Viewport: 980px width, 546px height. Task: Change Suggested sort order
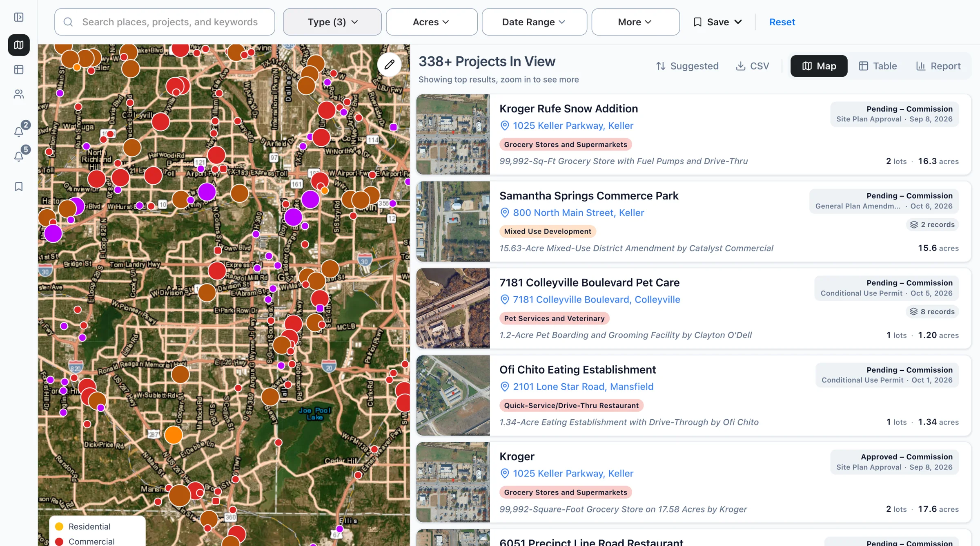click(687, 66)
